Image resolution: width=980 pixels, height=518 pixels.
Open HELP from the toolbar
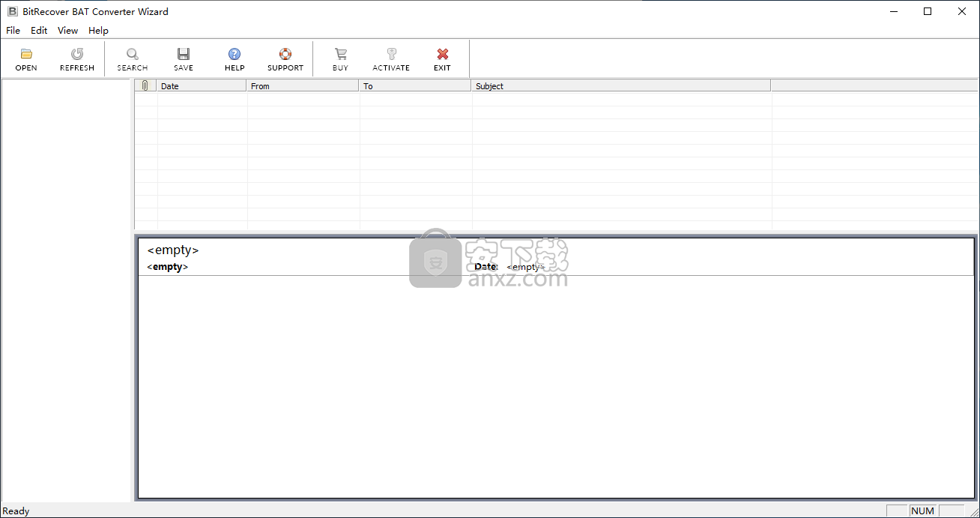pyautogui.click(x=235, y=58)
